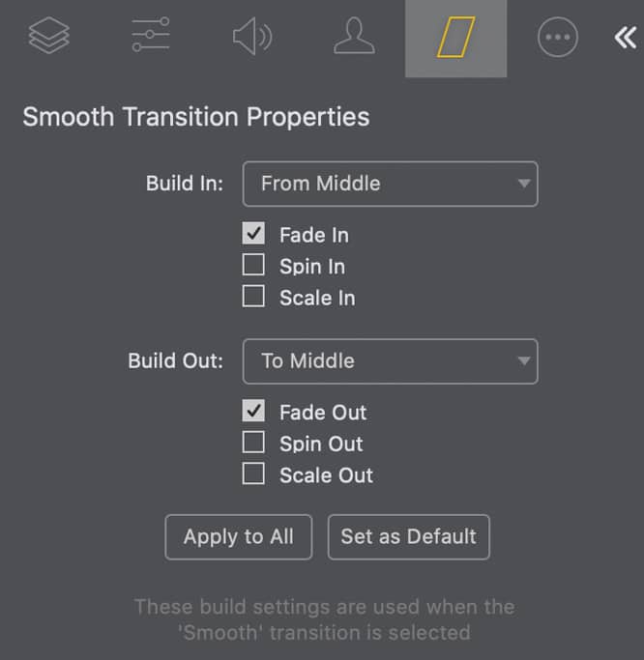Image resolution: width=644 pixels, height=660 pixels.
Task: Open the circled ellipsis more icon
Action: [557, 38]
